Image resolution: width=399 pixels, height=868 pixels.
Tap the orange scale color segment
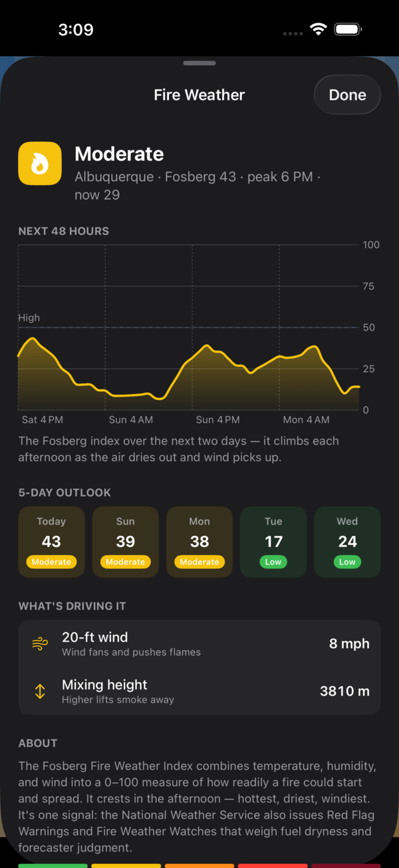(199, 865)
